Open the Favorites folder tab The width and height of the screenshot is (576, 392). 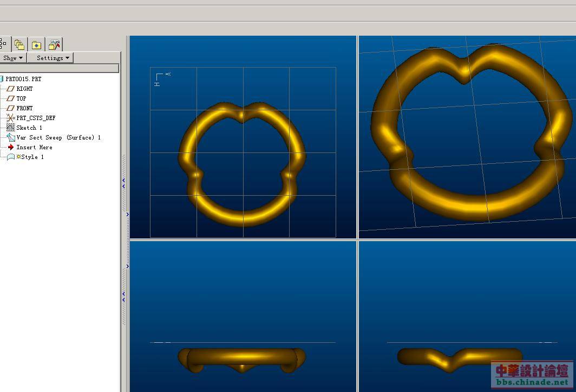pyautogui.click(x=36, y=44)
